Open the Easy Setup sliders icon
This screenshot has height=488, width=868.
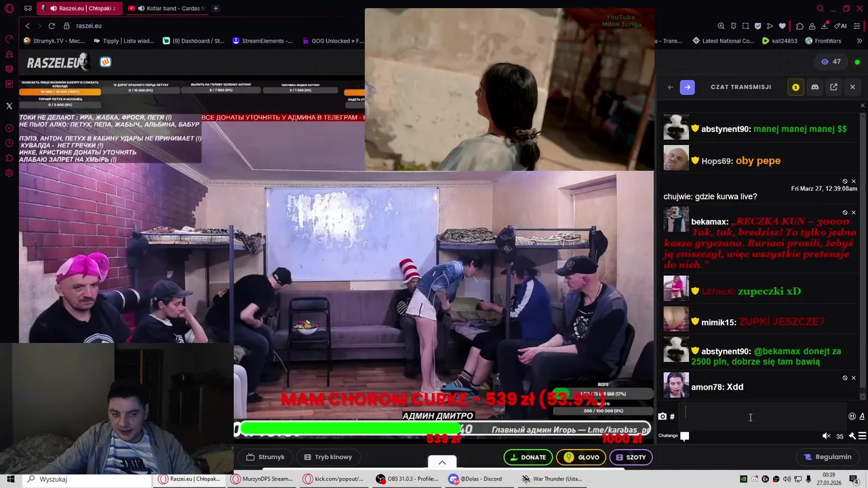(x=856, y=26)
